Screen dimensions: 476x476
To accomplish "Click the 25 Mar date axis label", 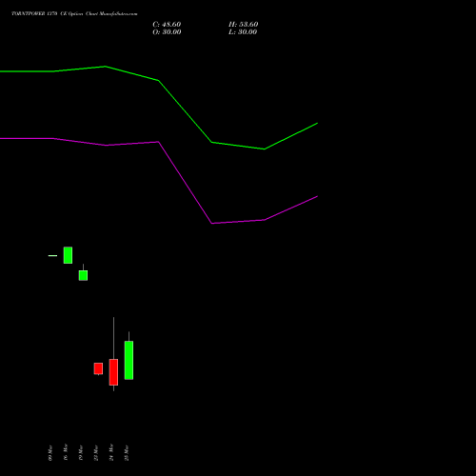I will [127, 453].
